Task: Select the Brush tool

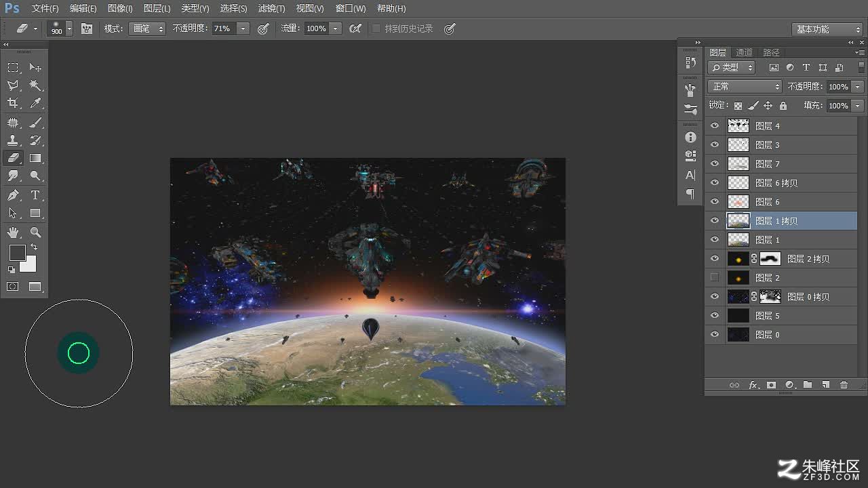Action: point(35,123)
